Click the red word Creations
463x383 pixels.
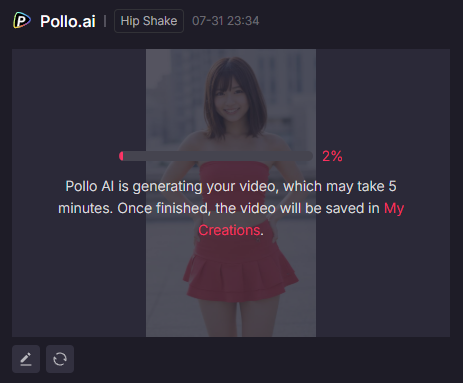tap(229, 230)
